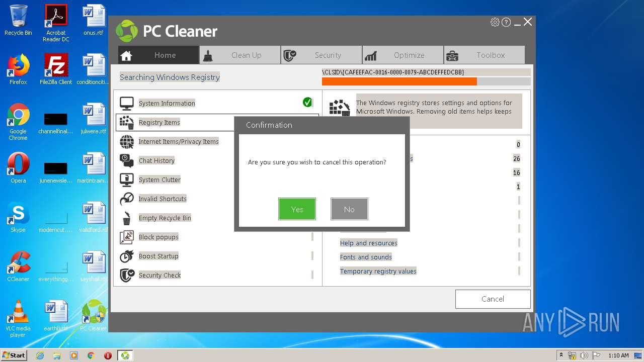Select the 'System Clutter' list label
Screen dimensions: 644x362
(159, 179)
